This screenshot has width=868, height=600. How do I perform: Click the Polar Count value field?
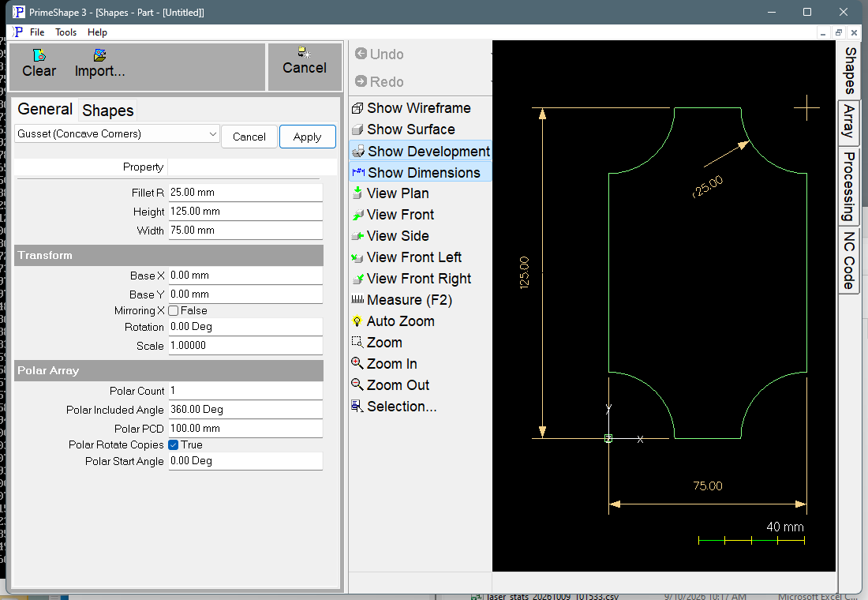[245, 391]
